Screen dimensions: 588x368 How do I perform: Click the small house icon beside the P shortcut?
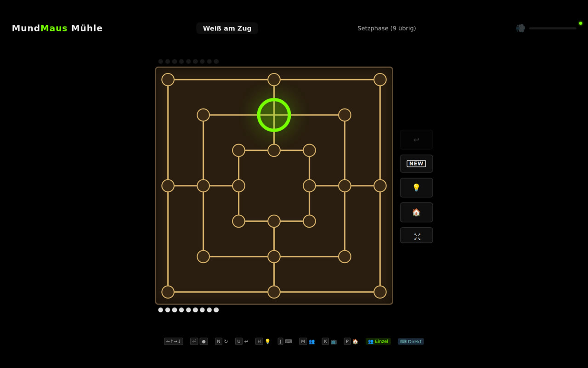pos(355,341)
